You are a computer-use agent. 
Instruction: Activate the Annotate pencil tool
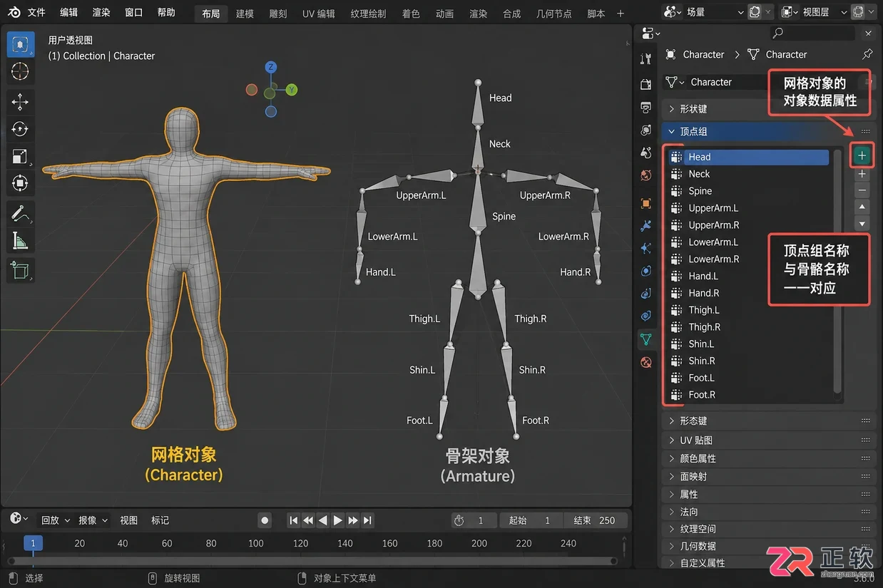pos(20,214)
